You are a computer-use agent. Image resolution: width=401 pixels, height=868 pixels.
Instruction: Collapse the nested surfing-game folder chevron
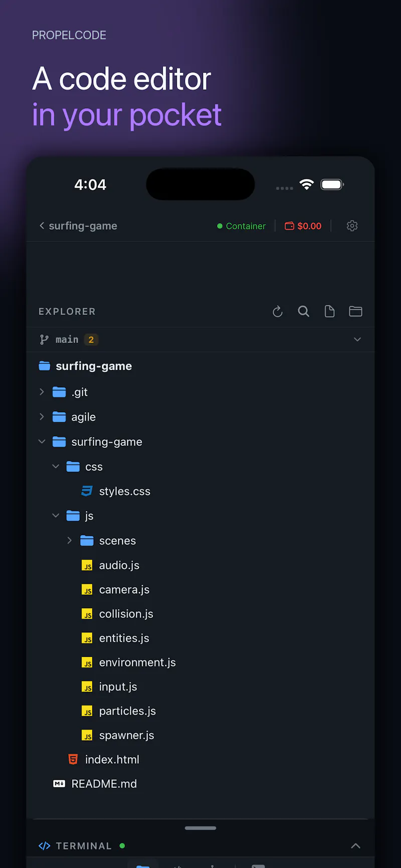[x=42, y=441]
